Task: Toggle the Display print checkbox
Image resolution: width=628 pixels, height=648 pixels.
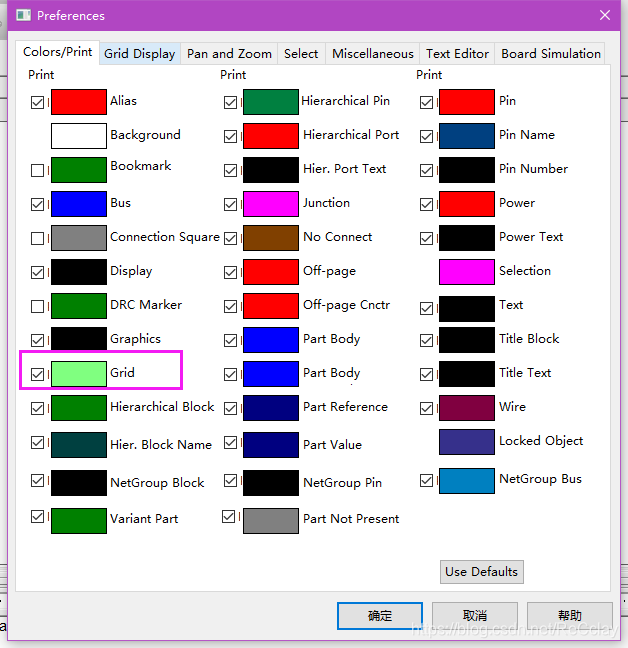Action: click(x=38, y=272)
